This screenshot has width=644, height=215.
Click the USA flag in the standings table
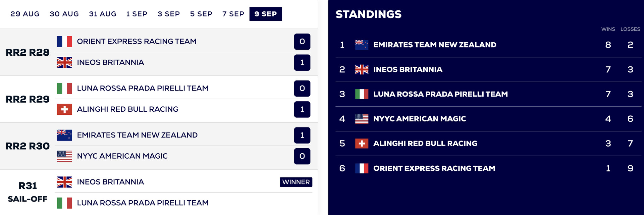362,119
